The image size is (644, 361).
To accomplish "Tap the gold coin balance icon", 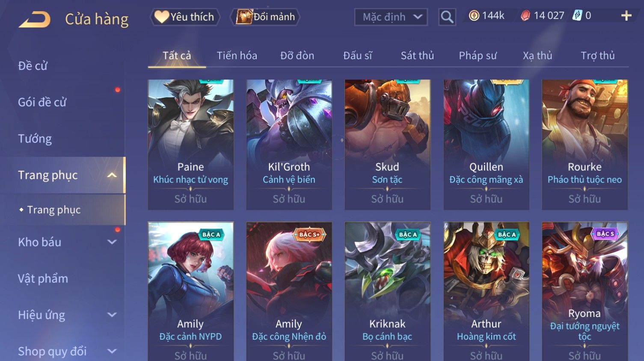I will (474, 16).
